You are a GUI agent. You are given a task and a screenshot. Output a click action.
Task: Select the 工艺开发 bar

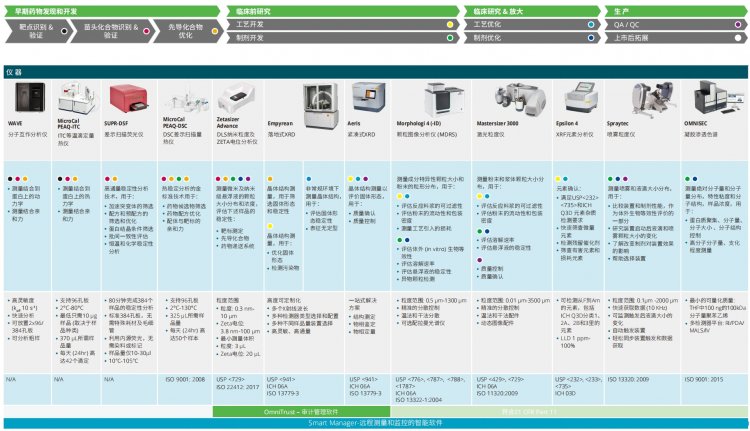point(342,24)
